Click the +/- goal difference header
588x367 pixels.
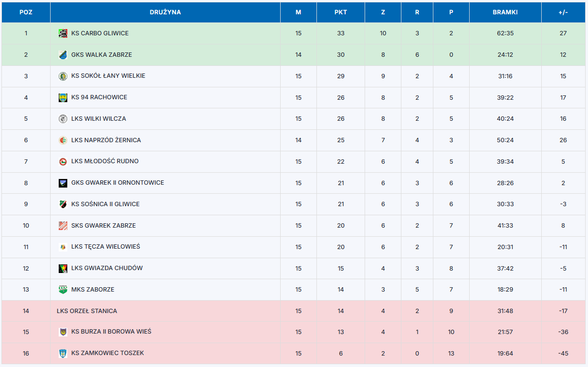pyautogui.click(x=563, y=12)
